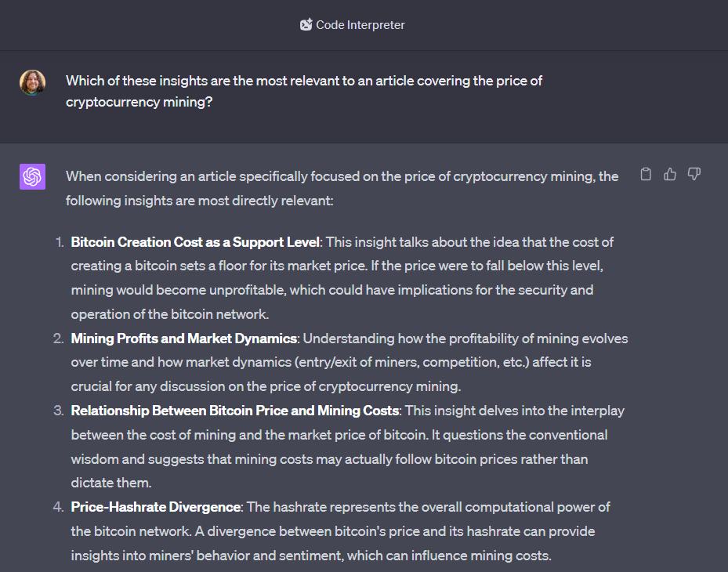Select the conversation title bar
The height and width of the screenshot is (572, 728).
[364, 24]
